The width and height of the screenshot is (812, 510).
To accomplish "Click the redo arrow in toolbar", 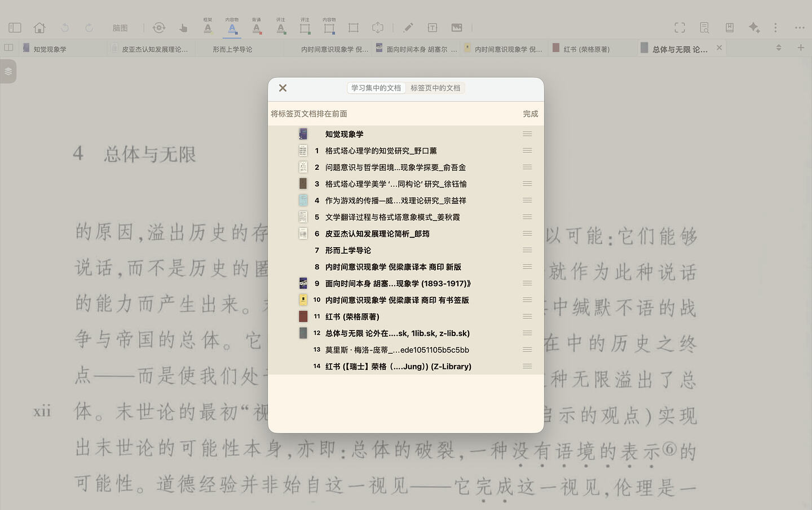I will [89, 28].
